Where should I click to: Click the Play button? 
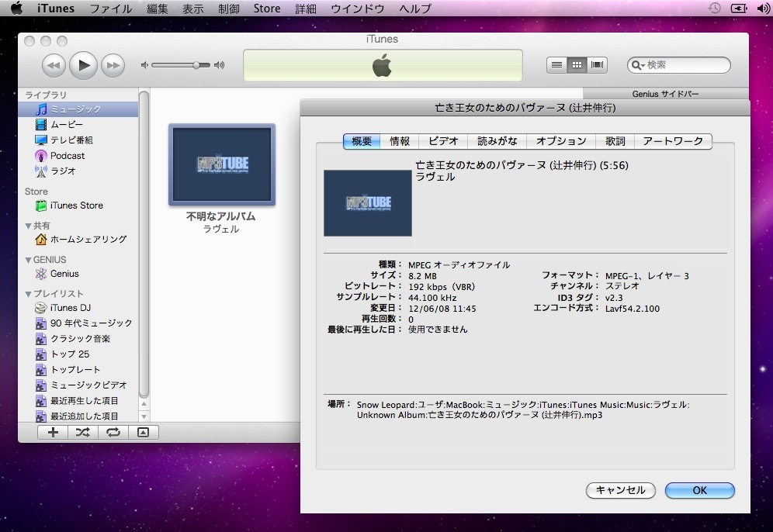coord(83,65)
